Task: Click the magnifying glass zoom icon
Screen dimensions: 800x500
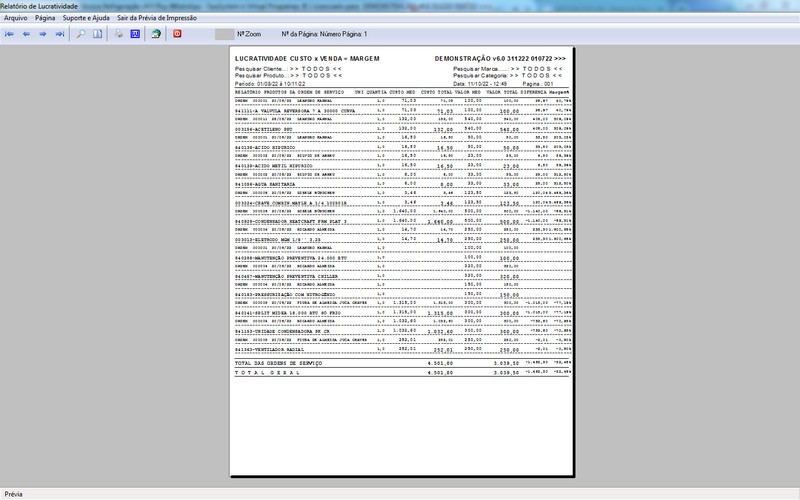Action: click(x=81, y=34)
